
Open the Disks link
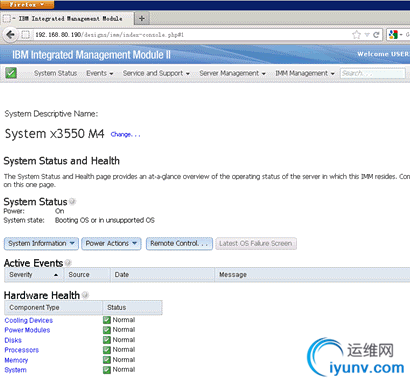tap(13, 340)
